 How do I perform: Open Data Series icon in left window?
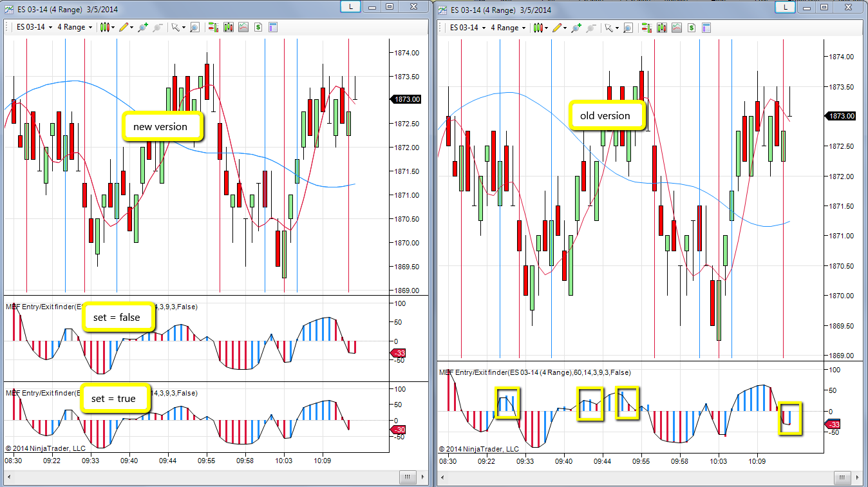pyautogui.click(x=228, y=27)
